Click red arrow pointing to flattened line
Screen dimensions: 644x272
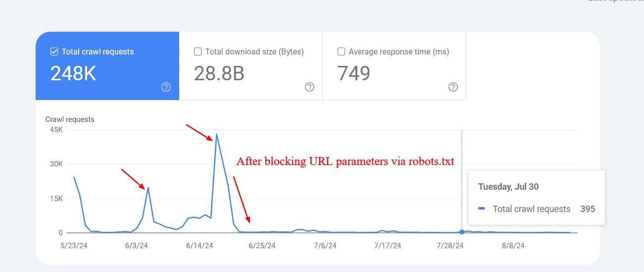pos(242,199)
